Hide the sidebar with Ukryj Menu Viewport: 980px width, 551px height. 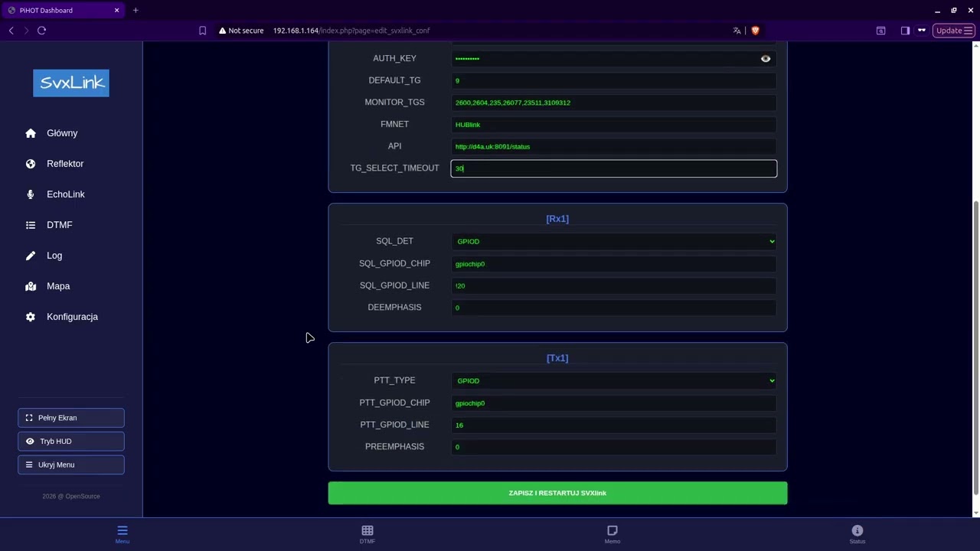click(x=71, y=465)
